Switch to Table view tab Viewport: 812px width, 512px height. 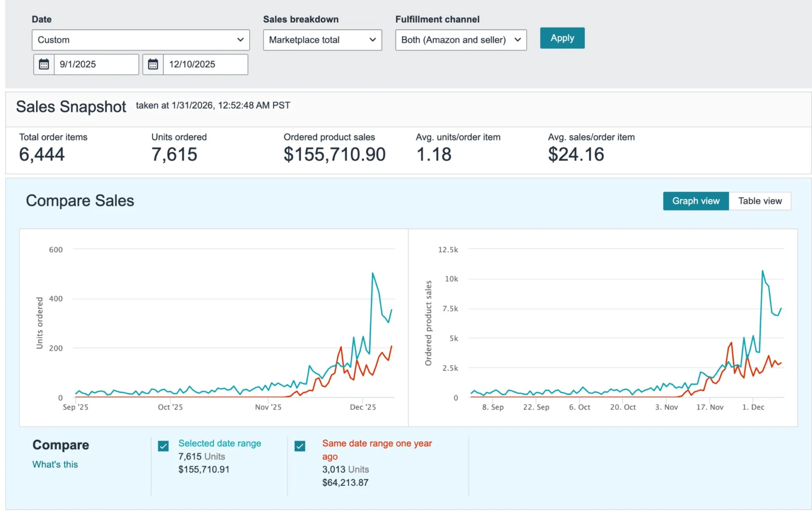[760, 201]
